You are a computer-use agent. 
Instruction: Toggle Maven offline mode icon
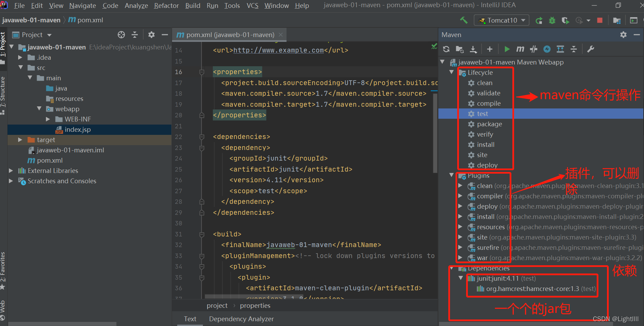547,49
